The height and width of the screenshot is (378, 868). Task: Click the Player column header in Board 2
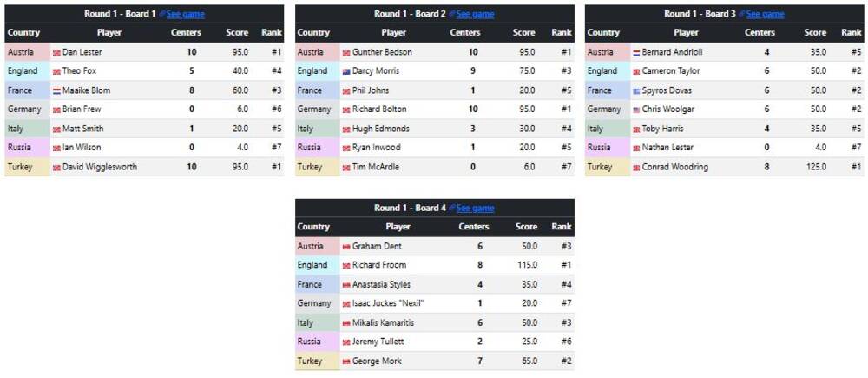tap(394, 33)
